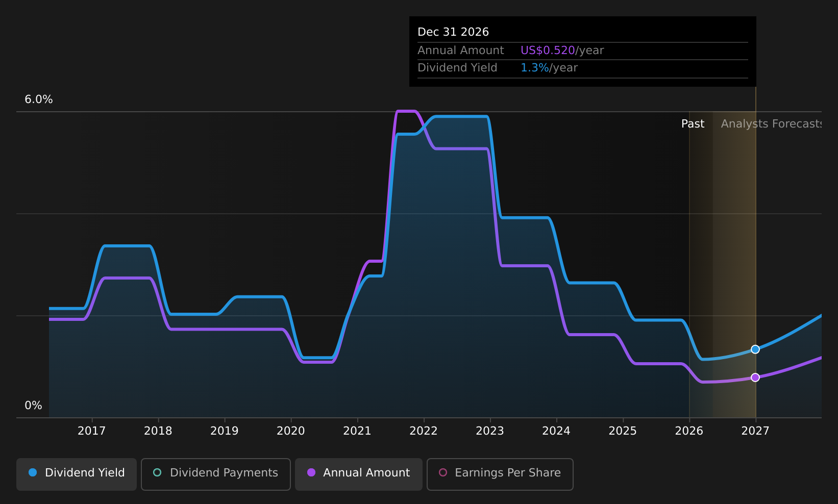Viewport: 838px width, 504px height.
Task: Select the blue Dividend Yield data point at 2027
Action: coord(755,349)
